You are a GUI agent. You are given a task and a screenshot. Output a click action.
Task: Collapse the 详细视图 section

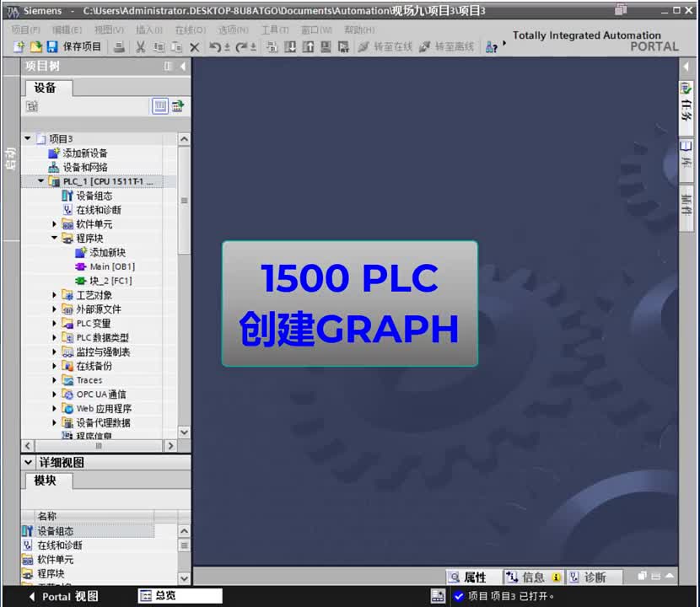[28, 462]
